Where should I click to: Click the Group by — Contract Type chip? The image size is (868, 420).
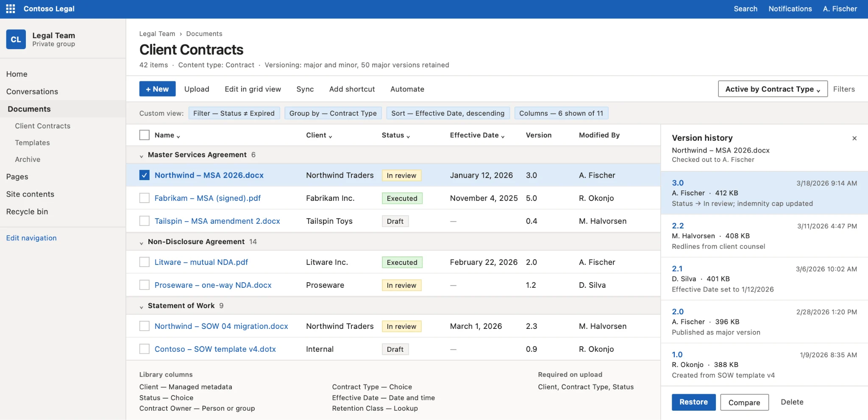click(333, 113)
